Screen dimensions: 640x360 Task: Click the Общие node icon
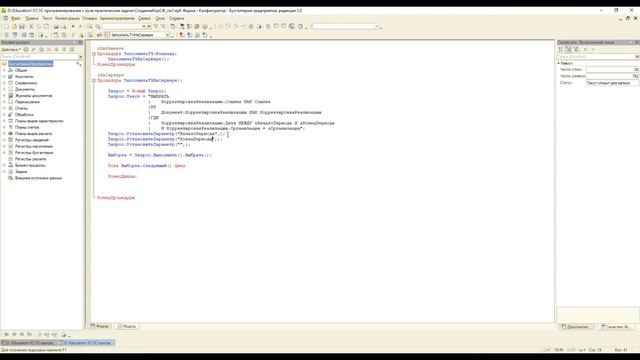click(x=11, y=70)
